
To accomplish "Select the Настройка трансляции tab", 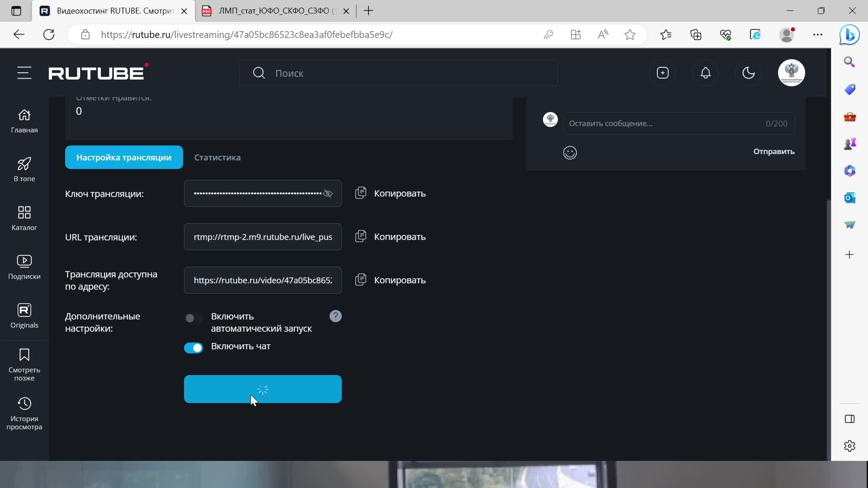I will point(124,157).
